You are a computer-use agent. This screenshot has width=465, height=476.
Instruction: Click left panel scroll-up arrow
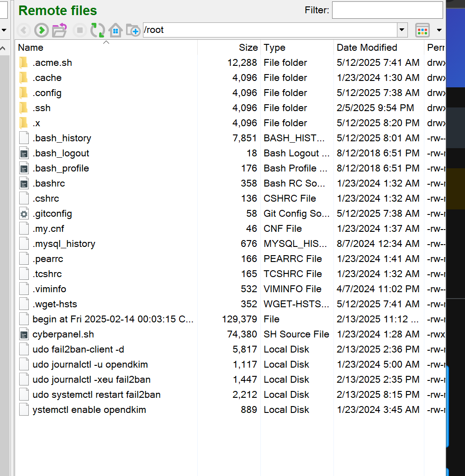3,48
